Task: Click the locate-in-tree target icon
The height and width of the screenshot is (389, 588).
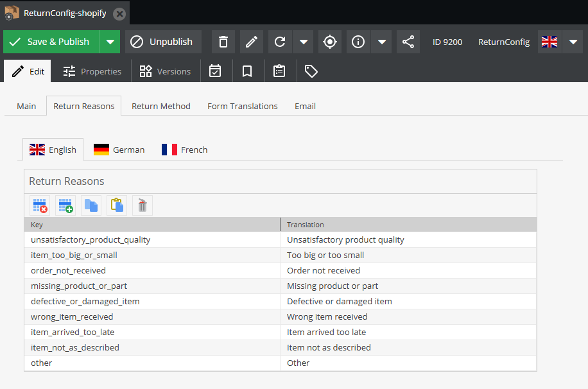Action: (330, 42)
